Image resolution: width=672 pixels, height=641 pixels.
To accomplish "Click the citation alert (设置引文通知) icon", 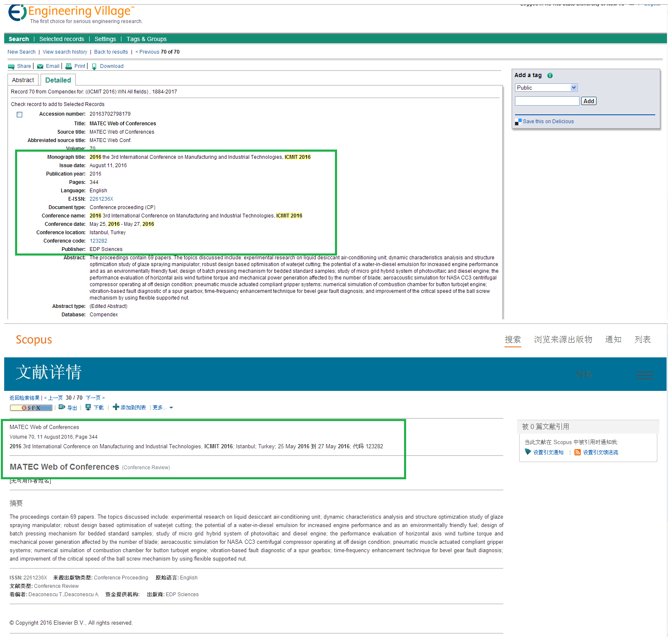I will 528,452.
